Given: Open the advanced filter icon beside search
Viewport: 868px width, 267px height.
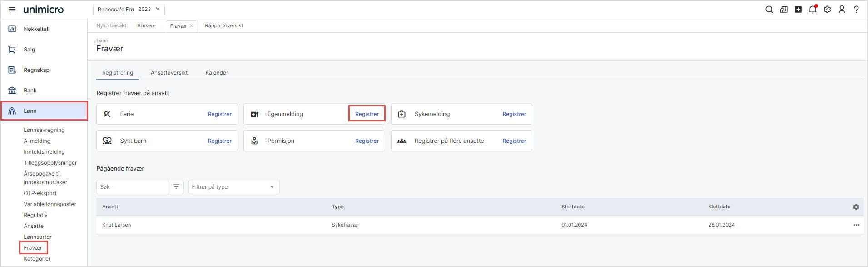Looking at the screenshot, I should (176, 187).
